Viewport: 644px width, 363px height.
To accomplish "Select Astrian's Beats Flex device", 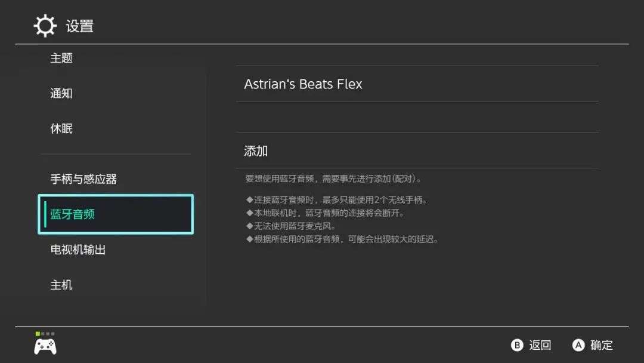I will pyautogui.click(x=417, y=84).
